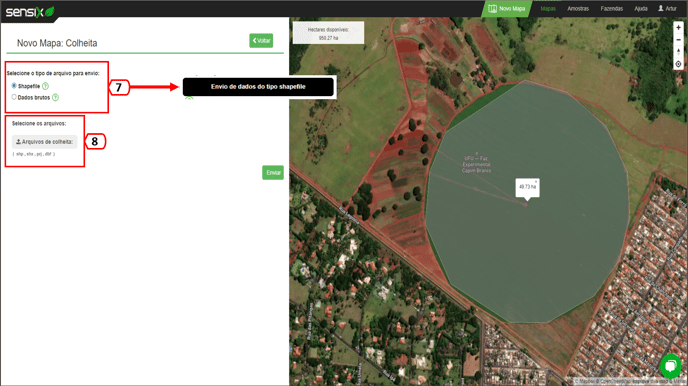Image resolution: width=688 pixels, height=386 pixels.
Task: Click the help icon beside Shapefile
Action: [x=45, y=86]
